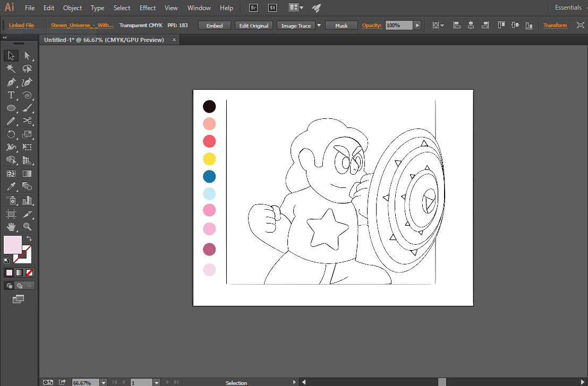Click Horizontal Align Center icon
Screen dimensions: 588x386
click(x=471, y=25)
